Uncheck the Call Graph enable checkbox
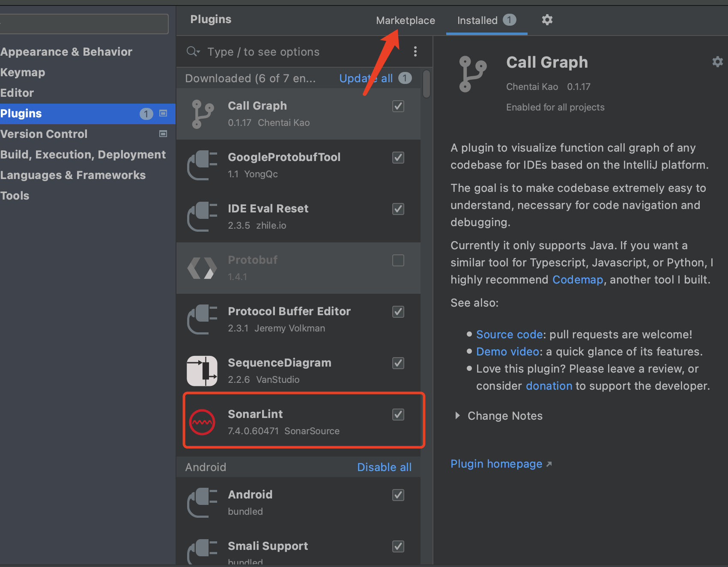This screenshot has width=728, height=567. [398, 106]
